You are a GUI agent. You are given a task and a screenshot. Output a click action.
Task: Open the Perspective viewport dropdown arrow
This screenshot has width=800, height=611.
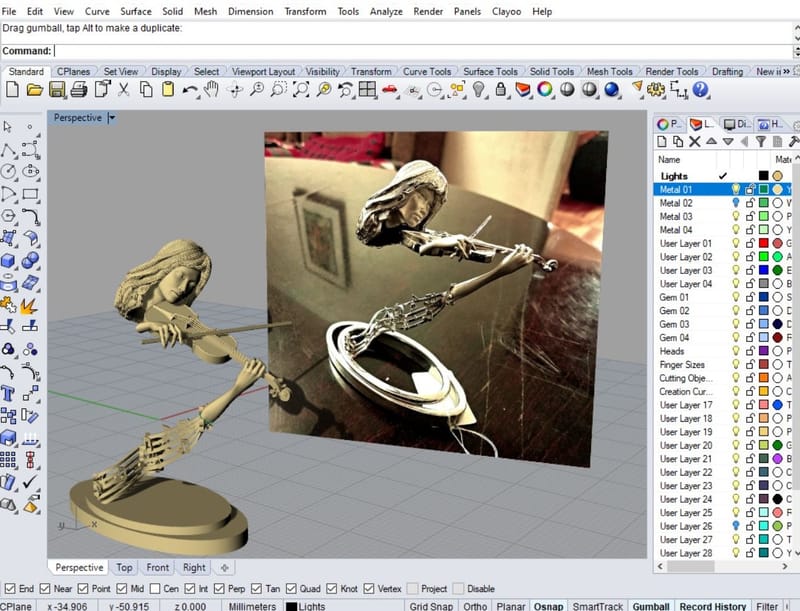[112, 118]
